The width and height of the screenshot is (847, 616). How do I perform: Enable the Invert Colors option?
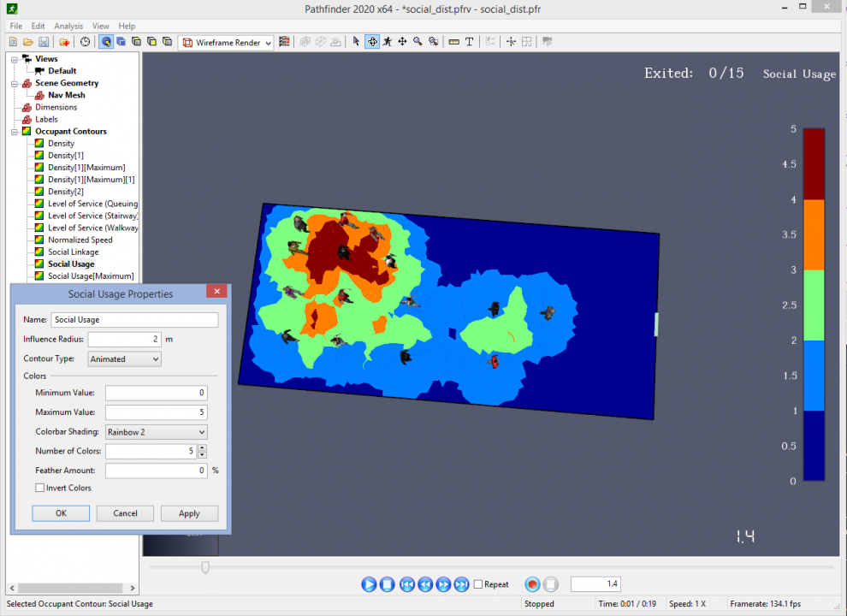(39, 488)
